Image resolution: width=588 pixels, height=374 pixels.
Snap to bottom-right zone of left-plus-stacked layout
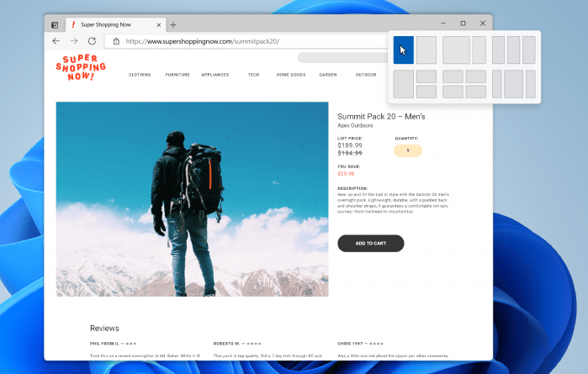coord(426,92)
